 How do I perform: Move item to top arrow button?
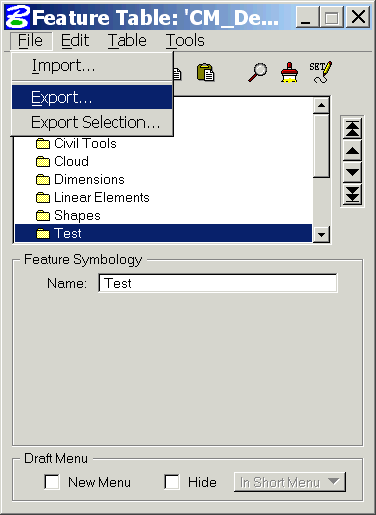point(352,129)
